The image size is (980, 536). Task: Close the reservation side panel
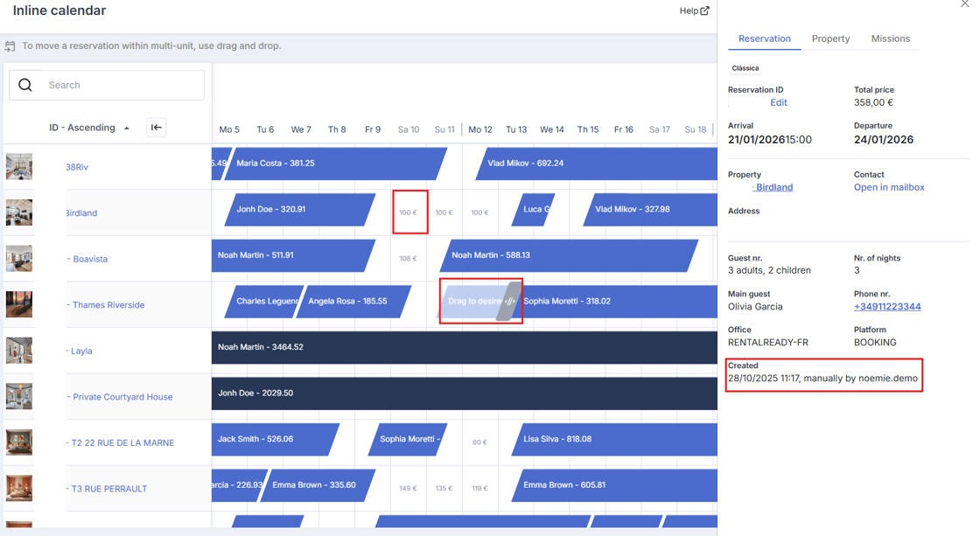[964, 3]
